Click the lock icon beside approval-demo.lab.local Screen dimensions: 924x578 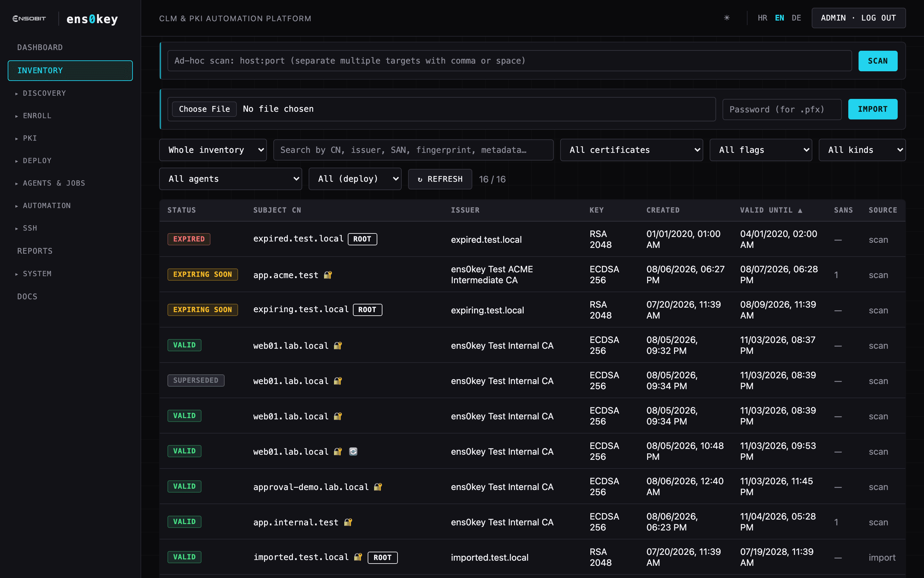pyautogui.click(x=378, y=486)
